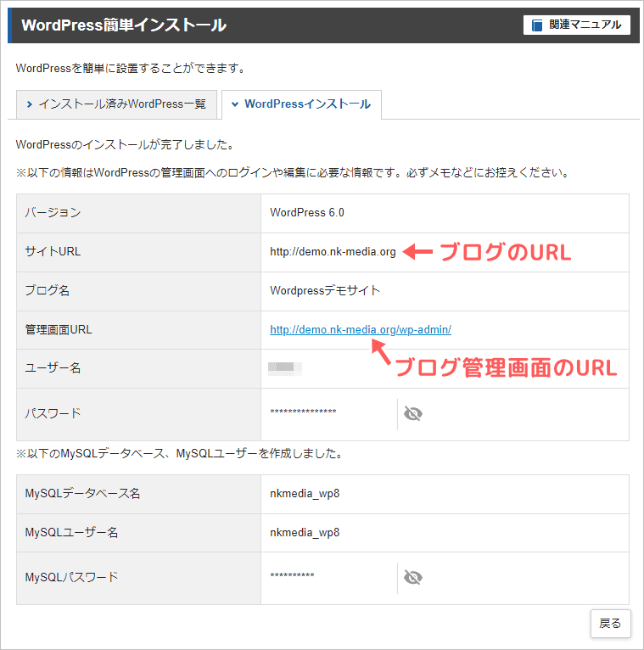This screenshot has width=644, height=650.
Task: Select the MySQLデータベース名 value nkmedia_wp8
Action: click(x=305, y=493)
